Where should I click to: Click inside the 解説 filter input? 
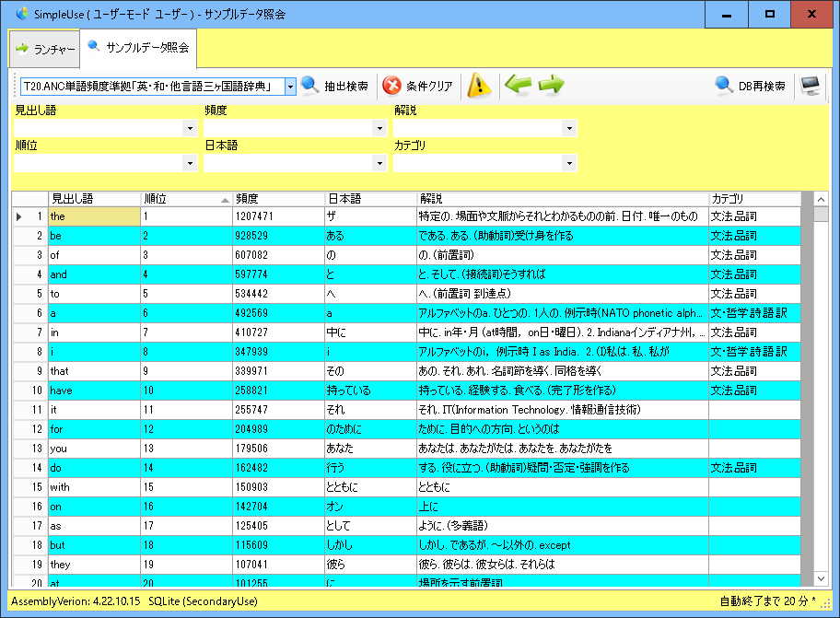pyautogui.click(x=478, y=129)
